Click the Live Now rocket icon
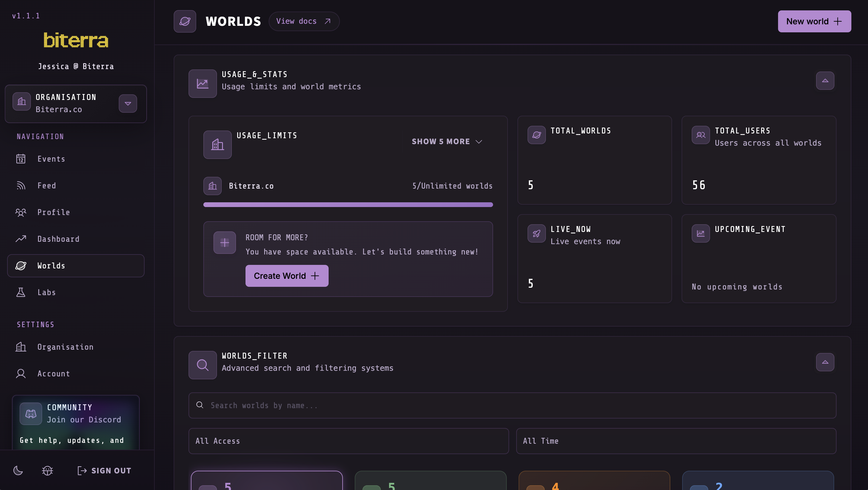This screenshot has width=868, height=490. 536,233
